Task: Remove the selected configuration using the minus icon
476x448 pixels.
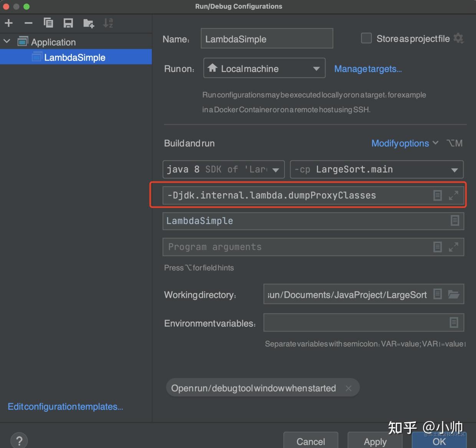Action: [x=28, y=23]
